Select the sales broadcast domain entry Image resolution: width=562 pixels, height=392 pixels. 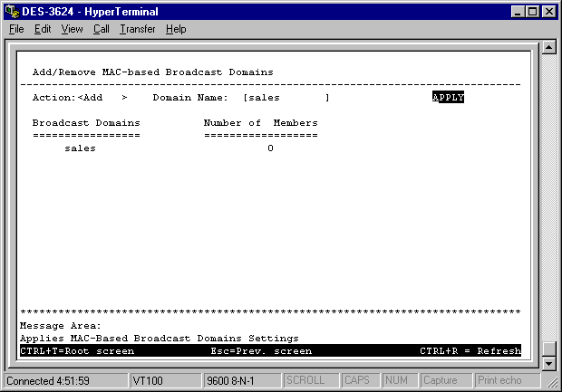coord(81,148)
